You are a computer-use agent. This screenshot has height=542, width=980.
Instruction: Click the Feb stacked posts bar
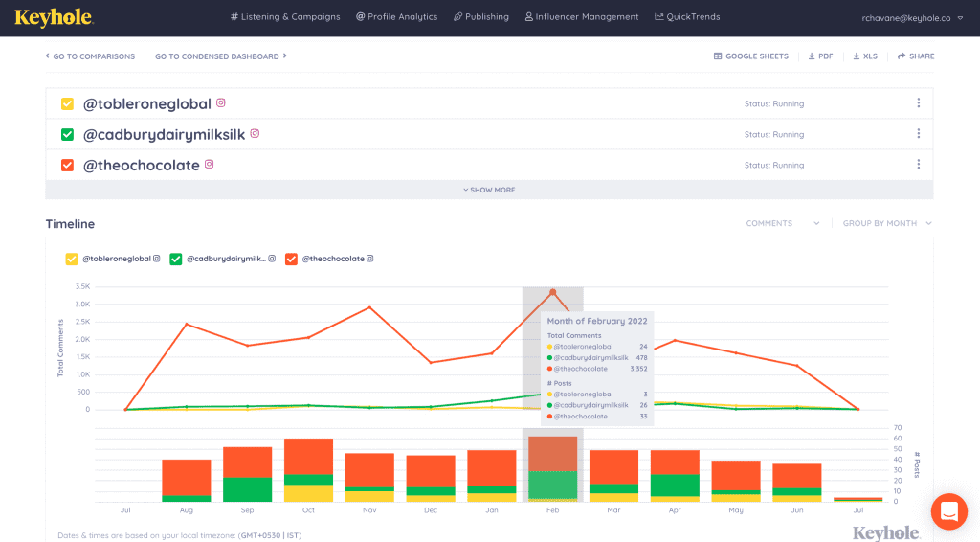point(552,469)
